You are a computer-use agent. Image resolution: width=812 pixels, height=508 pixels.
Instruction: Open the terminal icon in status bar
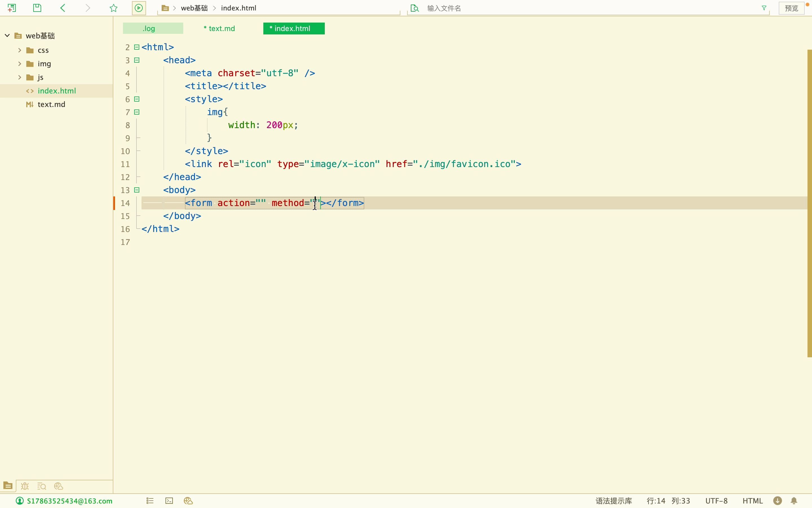pyautogui.click(x=169, y=501)
